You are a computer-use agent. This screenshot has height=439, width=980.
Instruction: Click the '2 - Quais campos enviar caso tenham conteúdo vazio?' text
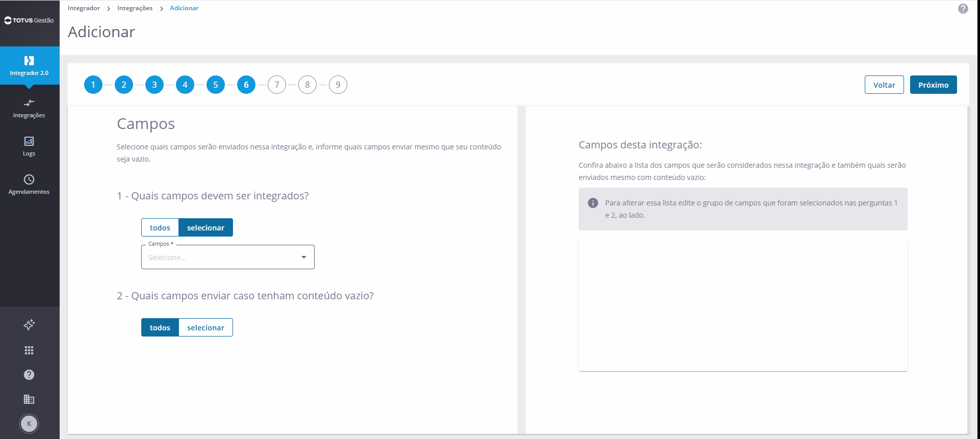point(245,296)
